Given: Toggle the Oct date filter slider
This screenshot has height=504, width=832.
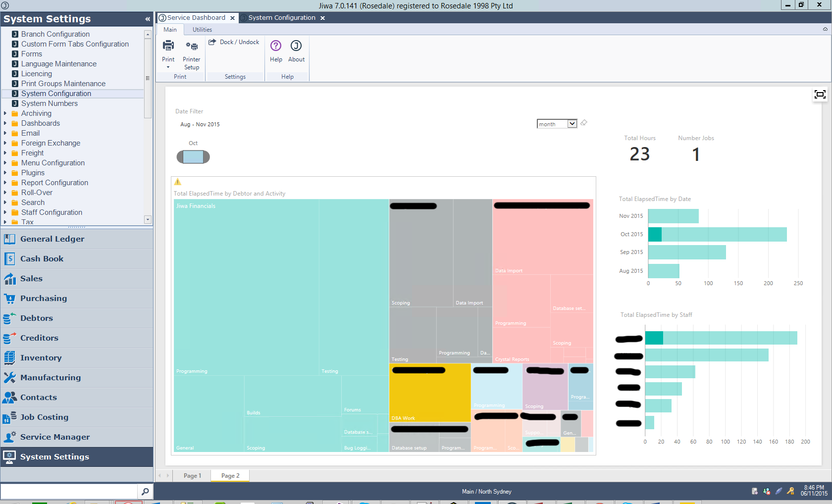Looking at the screenshot, I should click(193, 157).
